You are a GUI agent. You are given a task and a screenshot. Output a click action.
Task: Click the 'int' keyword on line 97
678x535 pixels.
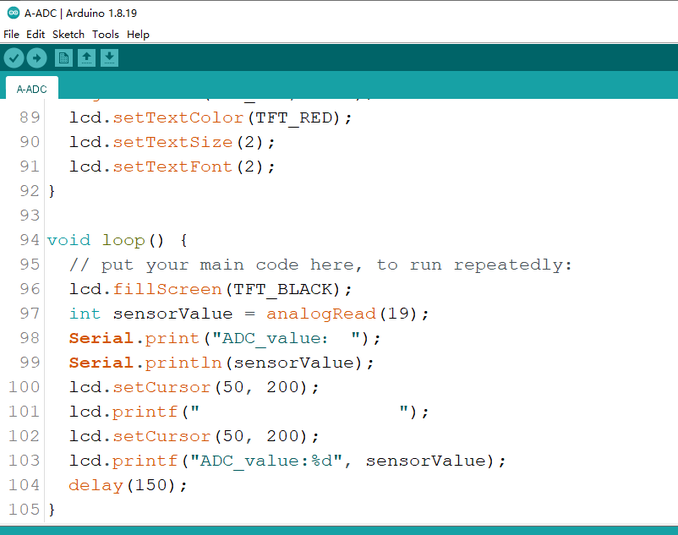pyautogui.click(x=85, y=314)
